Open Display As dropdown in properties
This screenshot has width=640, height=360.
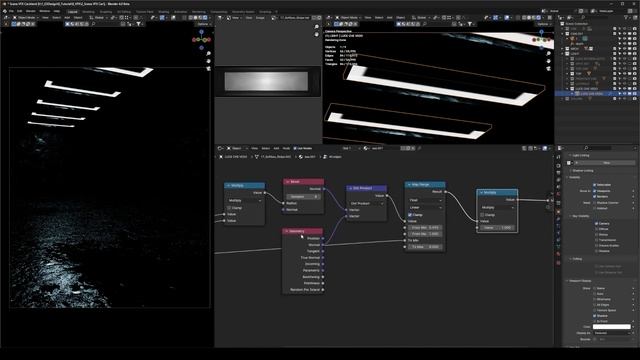coord(611,333)
